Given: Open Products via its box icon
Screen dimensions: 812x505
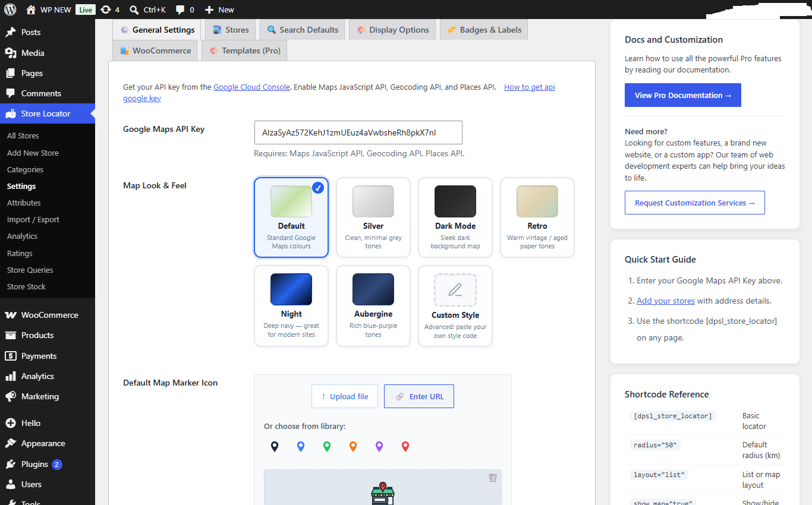Looking at the screenshot, I should click(11, 335).
